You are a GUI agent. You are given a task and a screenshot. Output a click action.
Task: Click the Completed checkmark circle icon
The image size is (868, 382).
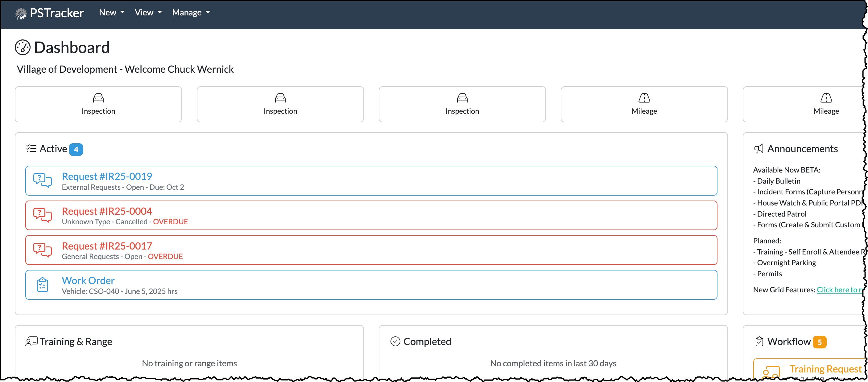click(395, 342)
